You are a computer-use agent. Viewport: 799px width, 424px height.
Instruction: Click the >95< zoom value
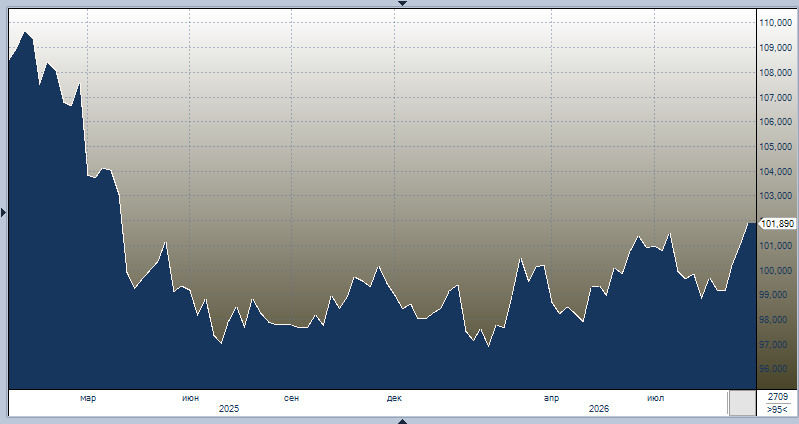pos(778,409)
